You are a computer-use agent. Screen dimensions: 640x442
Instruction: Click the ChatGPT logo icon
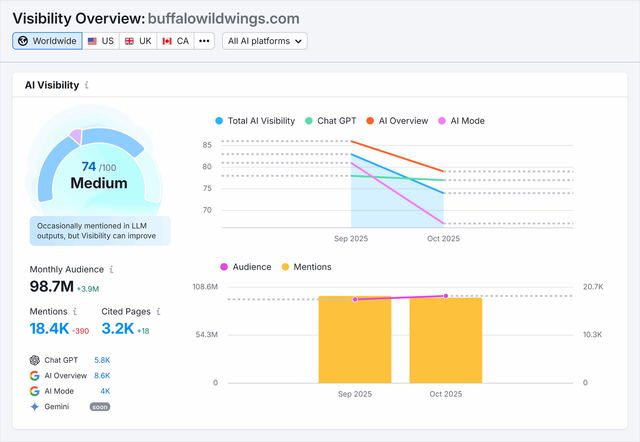[x=35, y=360]
